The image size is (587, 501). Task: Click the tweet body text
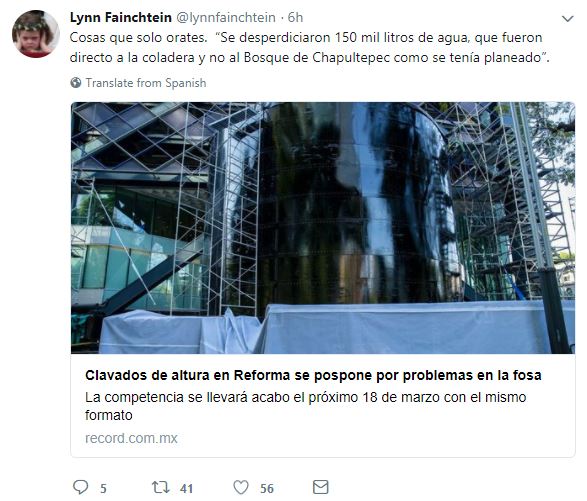coord(309,48)
